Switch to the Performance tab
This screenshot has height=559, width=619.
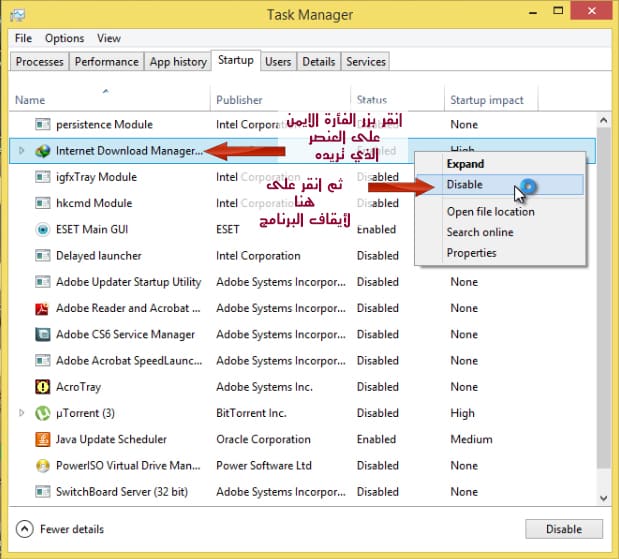[x=107, y=62]
